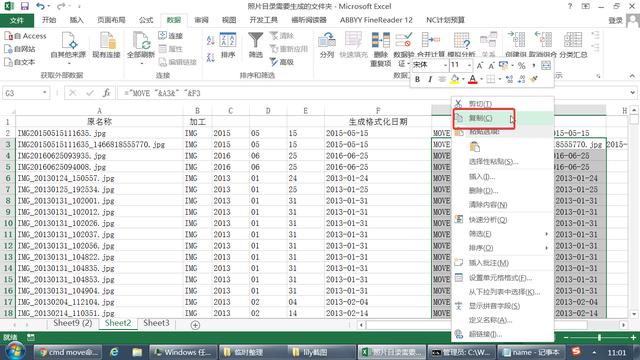
Task: Click the Redo arrow icon
Action: coord(61,6)
